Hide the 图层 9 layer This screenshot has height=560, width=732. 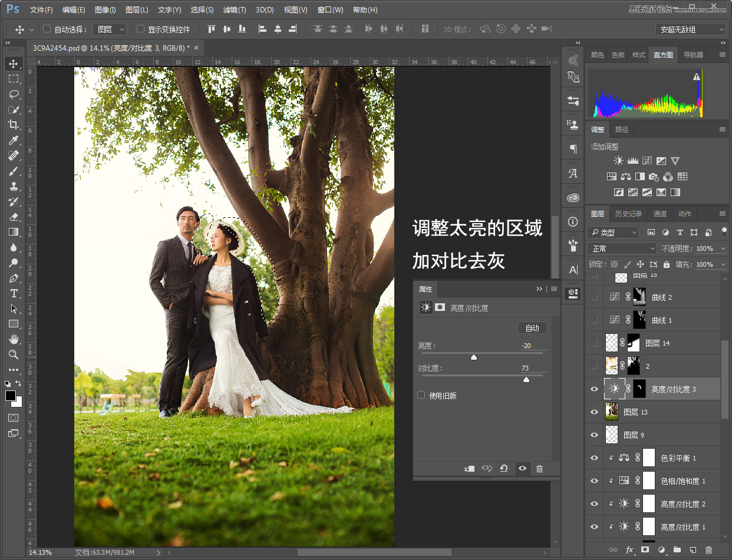(594, 435)
